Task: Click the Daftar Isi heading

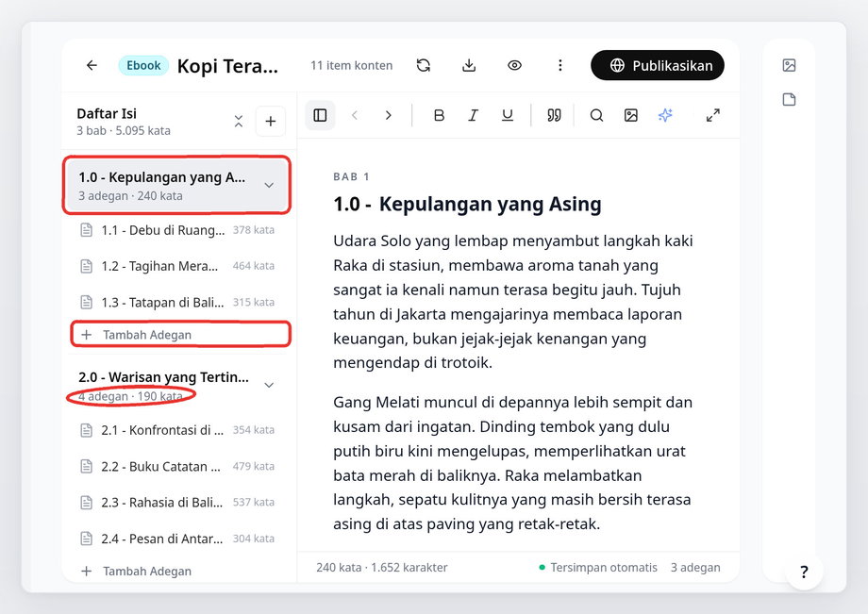Action: 107,114
